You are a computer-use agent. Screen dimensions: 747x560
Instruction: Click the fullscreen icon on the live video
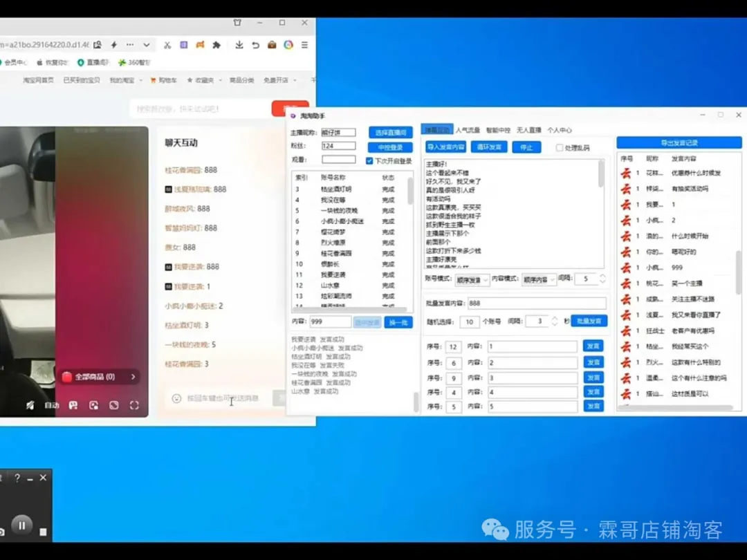pos(134,406)
